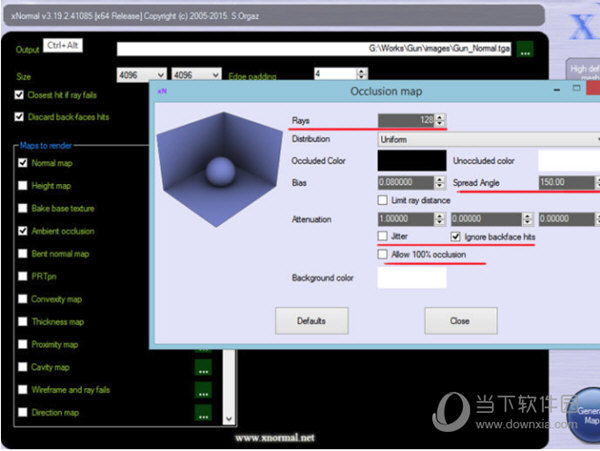Enable Wireframe and ray fails checkbox
The width and height of the screenshot is (600, 451).
[23, 389]
